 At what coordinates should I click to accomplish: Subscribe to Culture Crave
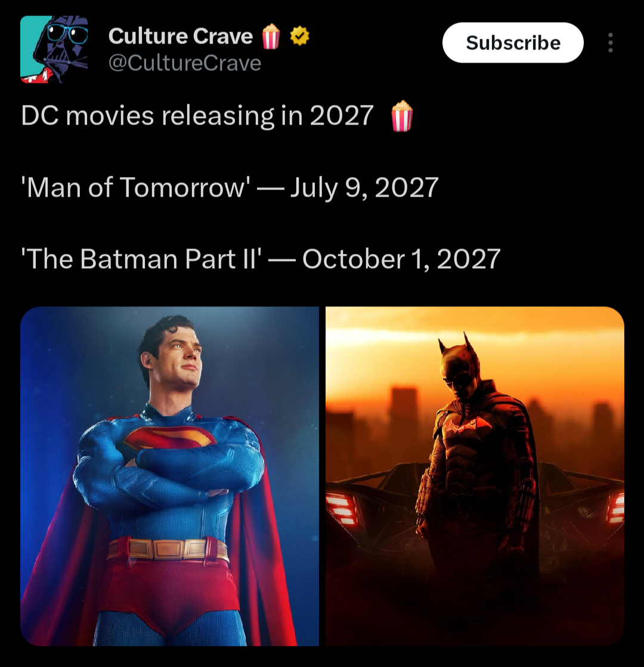(513, 42)
